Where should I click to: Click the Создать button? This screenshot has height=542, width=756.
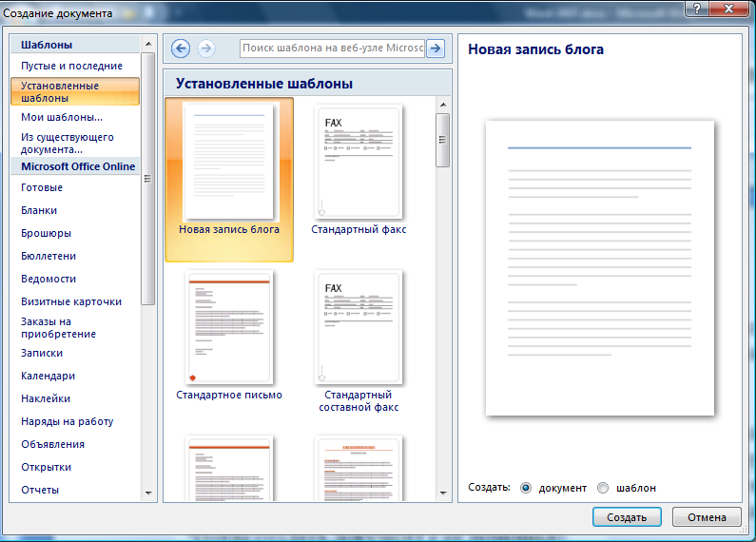tap(627, 517)
